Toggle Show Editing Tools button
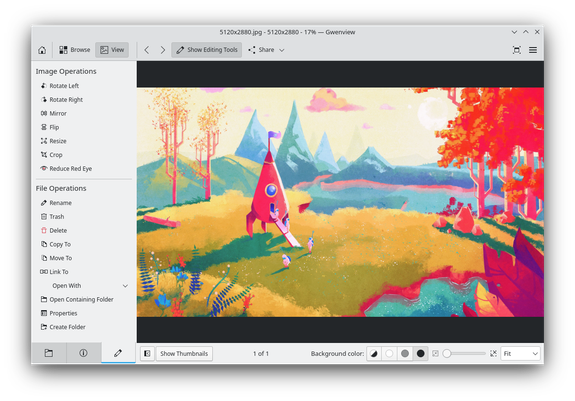 (x=206, y=50)
